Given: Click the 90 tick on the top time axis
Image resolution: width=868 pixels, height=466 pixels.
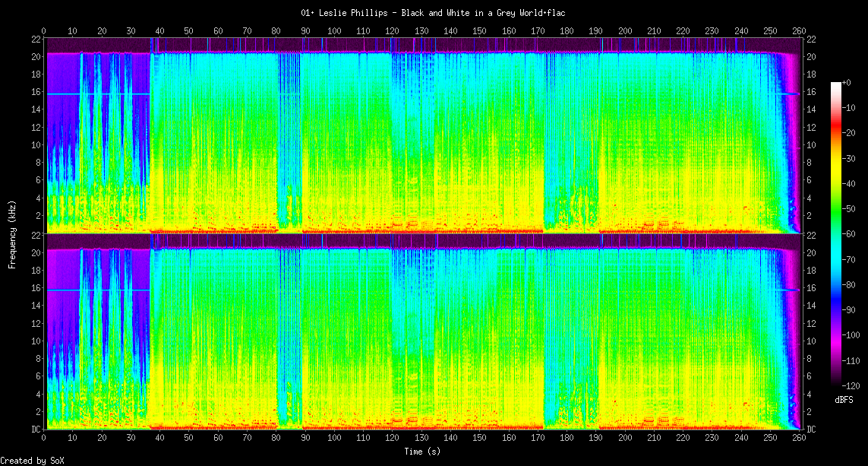Looking at the screenshot, I should click(305, 31).
